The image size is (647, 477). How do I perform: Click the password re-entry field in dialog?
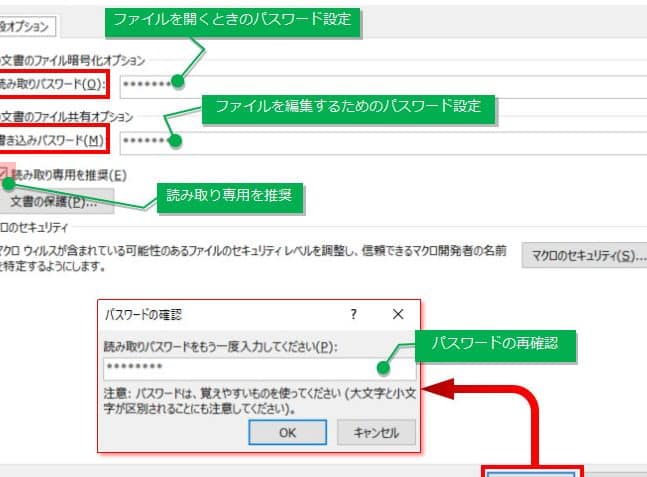[260, 368]
